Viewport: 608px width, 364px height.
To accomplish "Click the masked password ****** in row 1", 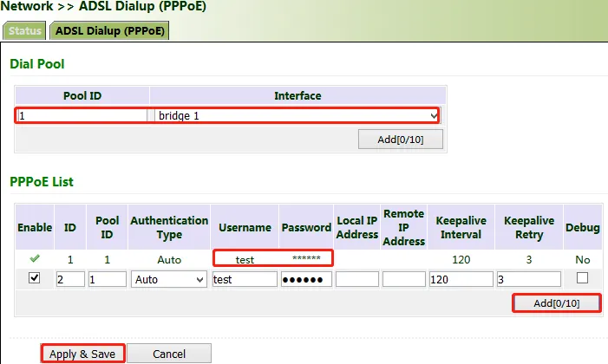I will coord(306,258).
